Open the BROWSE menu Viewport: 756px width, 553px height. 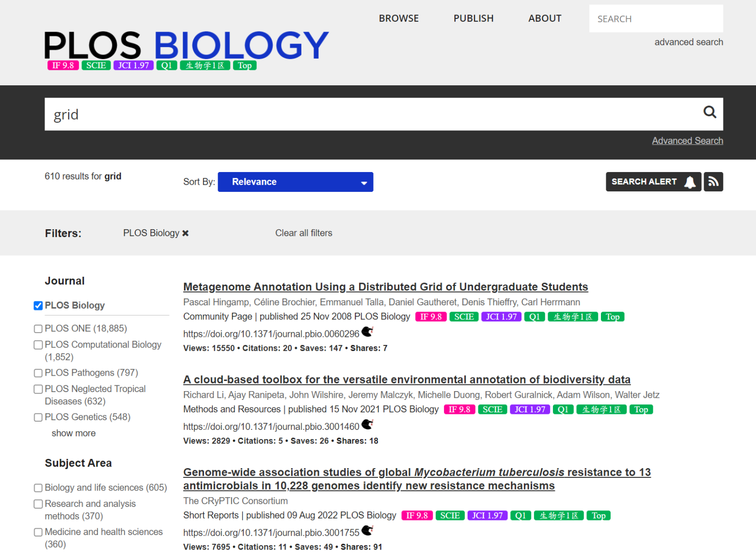coord(399,18)
